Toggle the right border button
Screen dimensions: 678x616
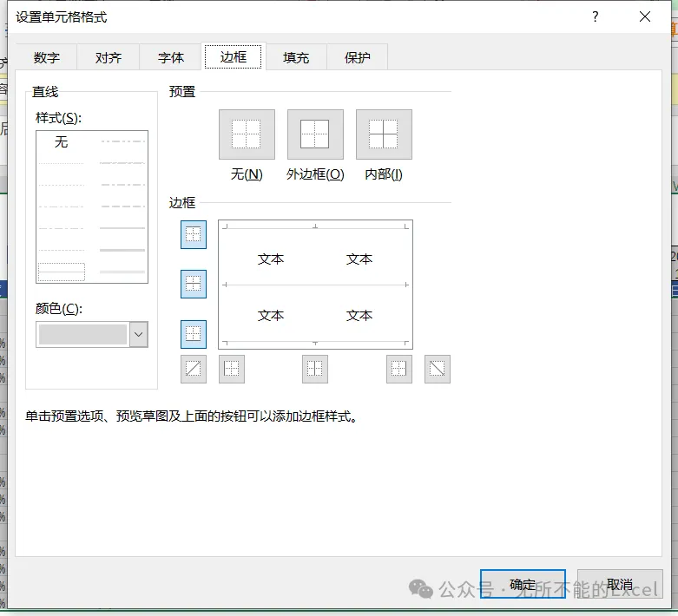click(398, 369)
